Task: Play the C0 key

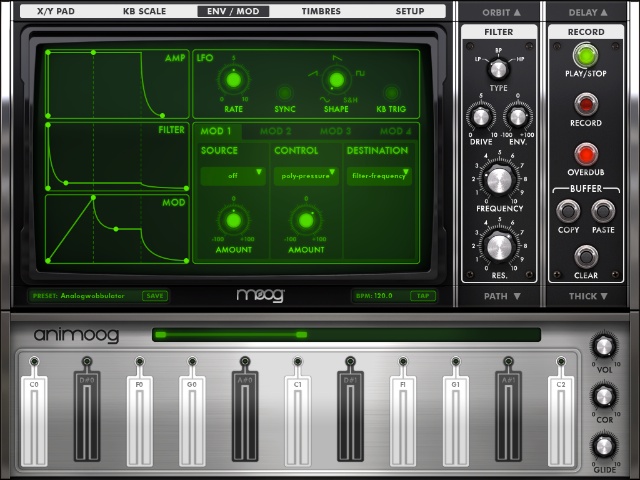Action: click(x=34, y=421)
